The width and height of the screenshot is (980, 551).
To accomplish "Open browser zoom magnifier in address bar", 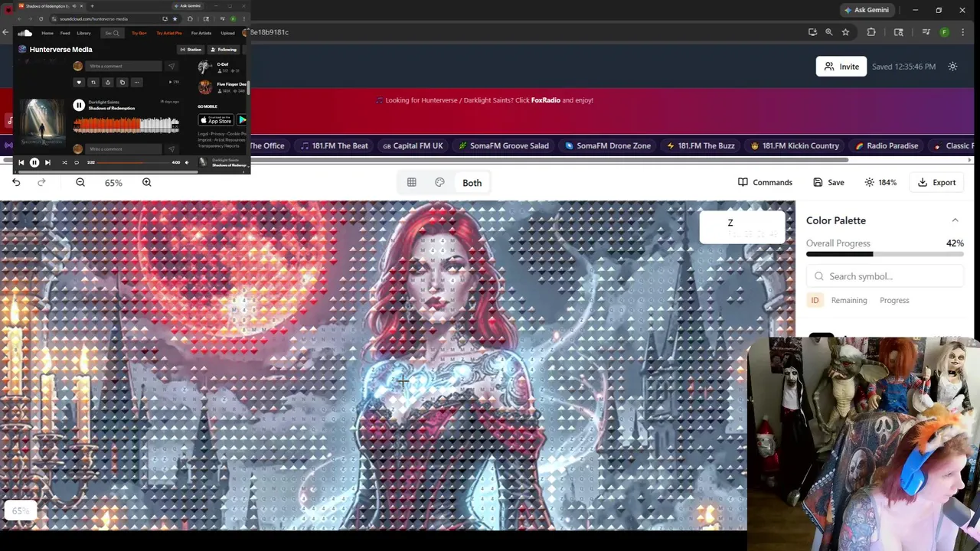I will click(828, 32).
